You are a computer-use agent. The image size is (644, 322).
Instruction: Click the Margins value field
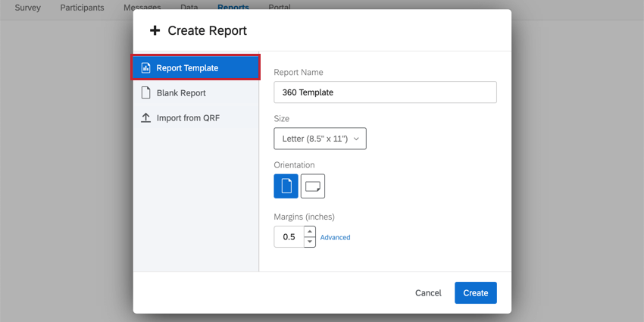pyautogui.click(x=289, y=237)
